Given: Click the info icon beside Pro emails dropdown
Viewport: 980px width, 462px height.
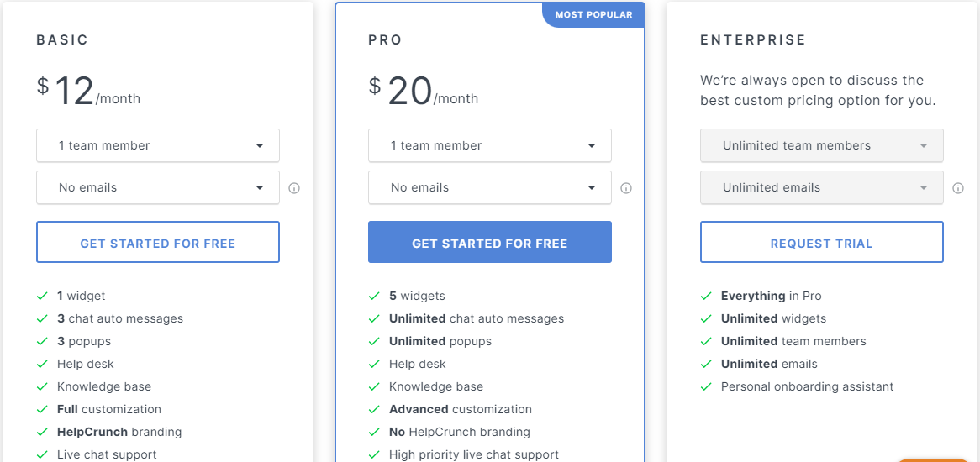Looking at the screenshot, I should pos(626,188).
